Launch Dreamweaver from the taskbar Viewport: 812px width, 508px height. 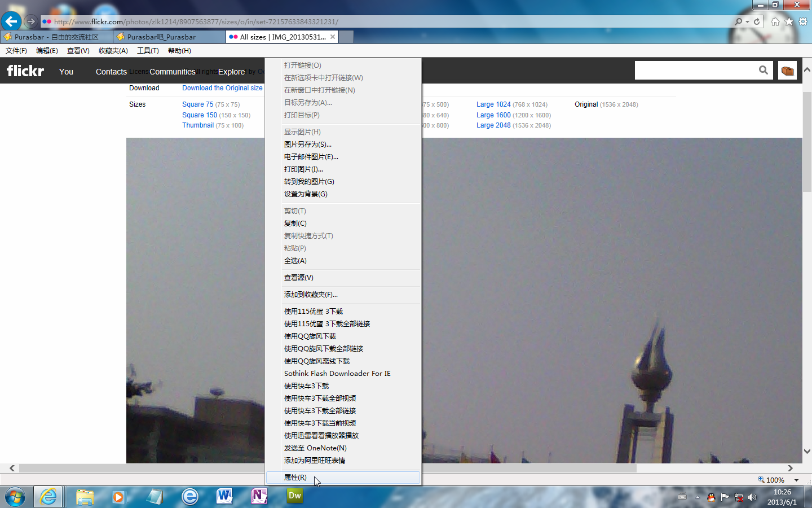pyautogui.click(x=294, y=496)
